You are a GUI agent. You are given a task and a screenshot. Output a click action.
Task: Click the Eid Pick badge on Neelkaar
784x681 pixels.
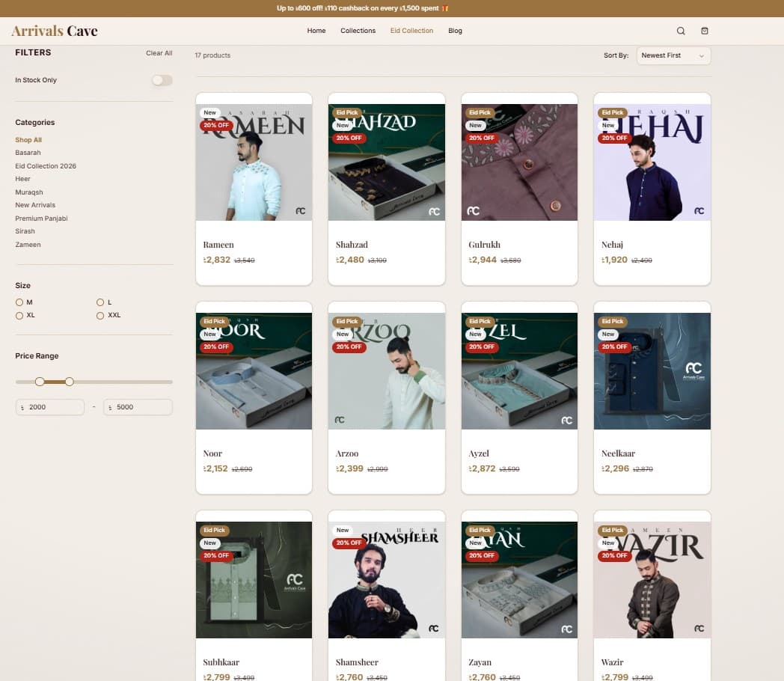click(x=613, y=322)
